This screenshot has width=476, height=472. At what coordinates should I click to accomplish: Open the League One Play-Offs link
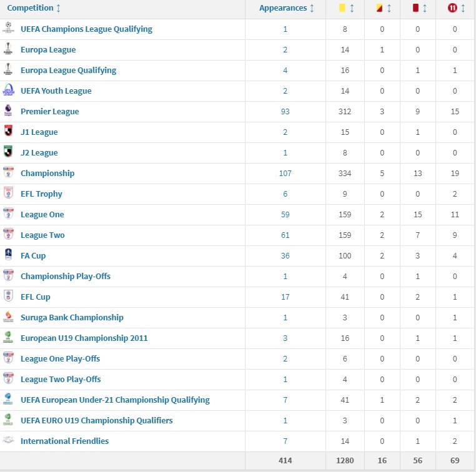coord(60,359)
